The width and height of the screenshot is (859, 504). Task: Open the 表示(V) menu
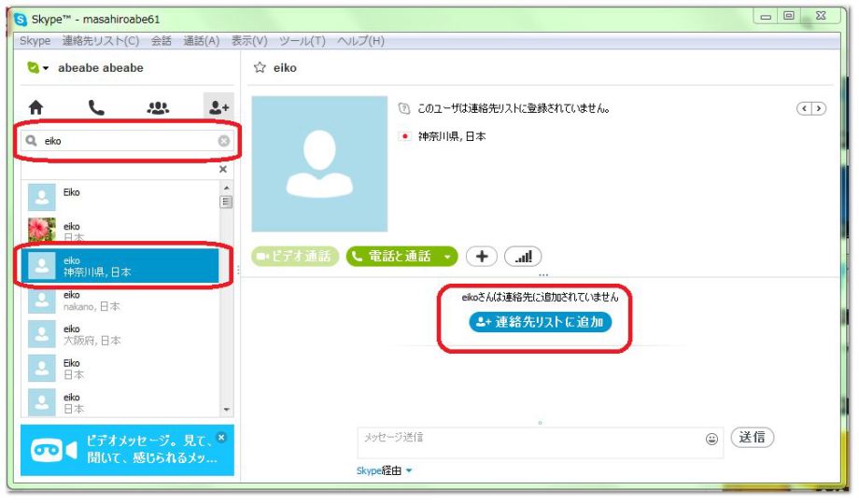click(x=249, y=40)
